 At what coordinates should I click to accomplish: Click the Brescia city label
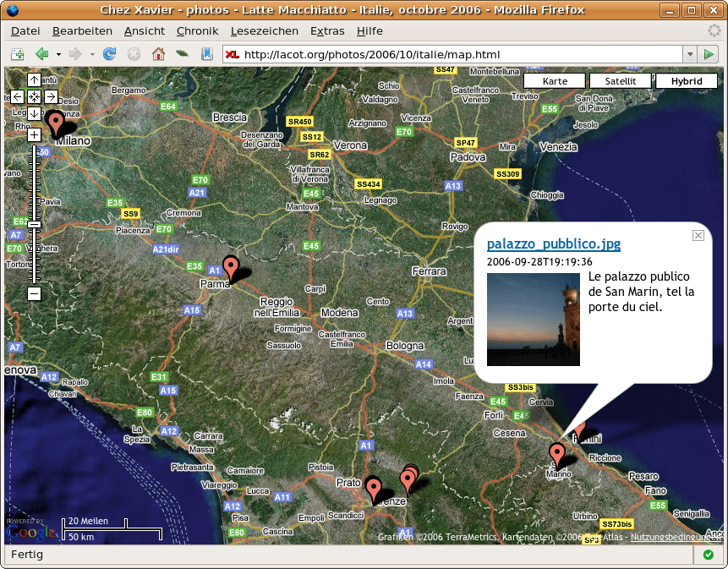click(x=230, y=118)
